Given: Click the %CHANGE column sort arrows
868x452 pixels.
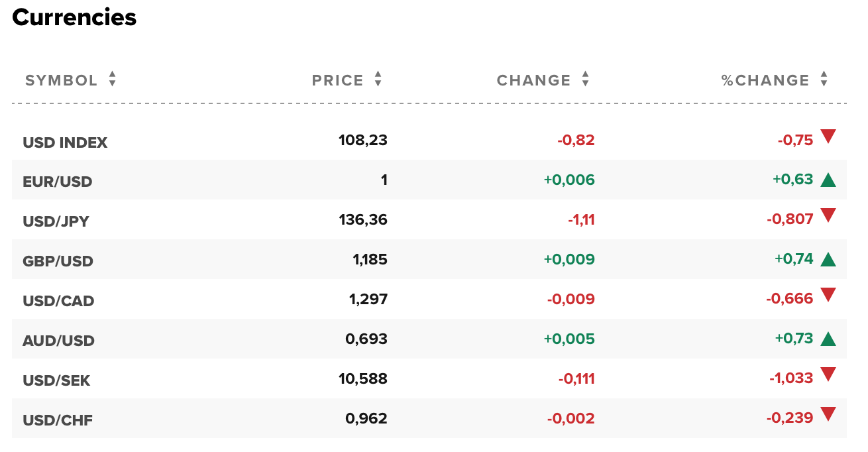Looking at the screenshot, I should pyautogui.click(x=824, y=80).
